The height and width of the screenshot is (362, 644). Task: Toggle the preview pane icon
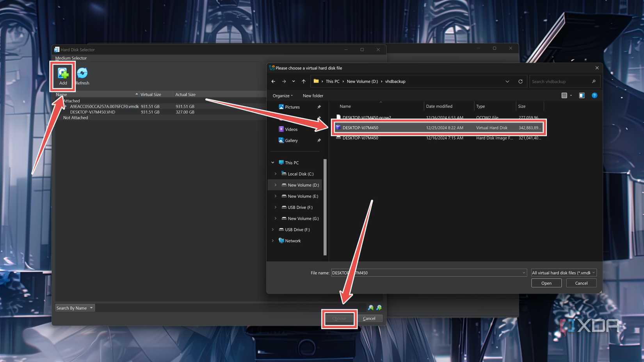coord(582,96)
